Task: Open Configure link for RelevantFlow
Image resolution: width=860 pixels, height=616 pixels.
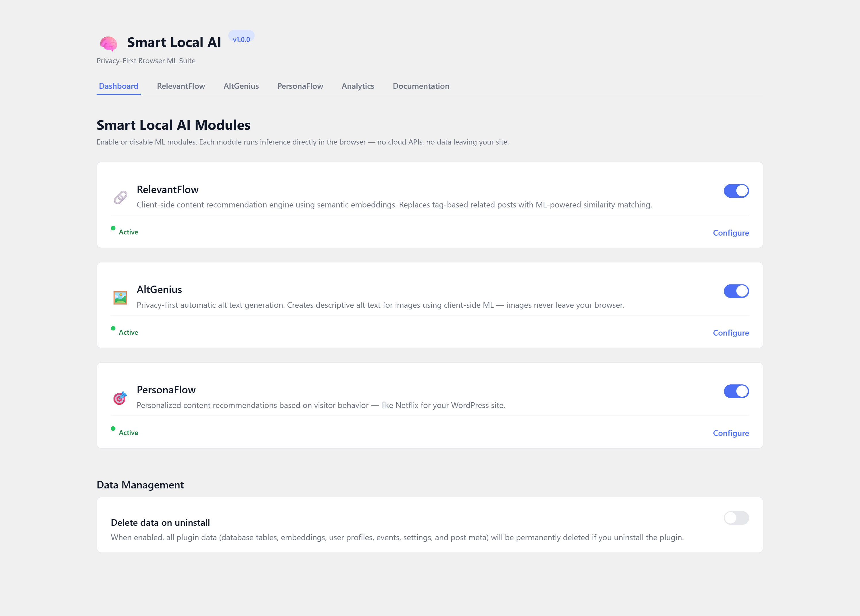Action: pyautogui.click(x=731, y=233)
